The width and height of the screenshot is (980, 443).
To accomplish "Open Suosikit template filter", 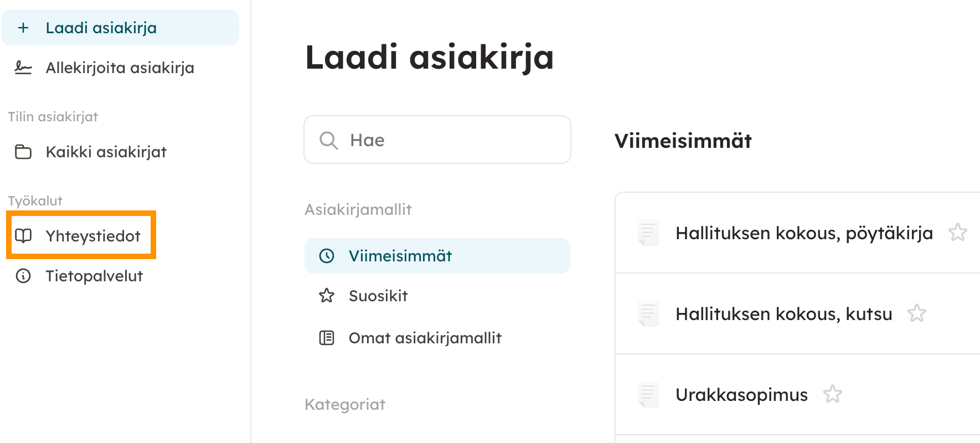I will coord(378,296).
